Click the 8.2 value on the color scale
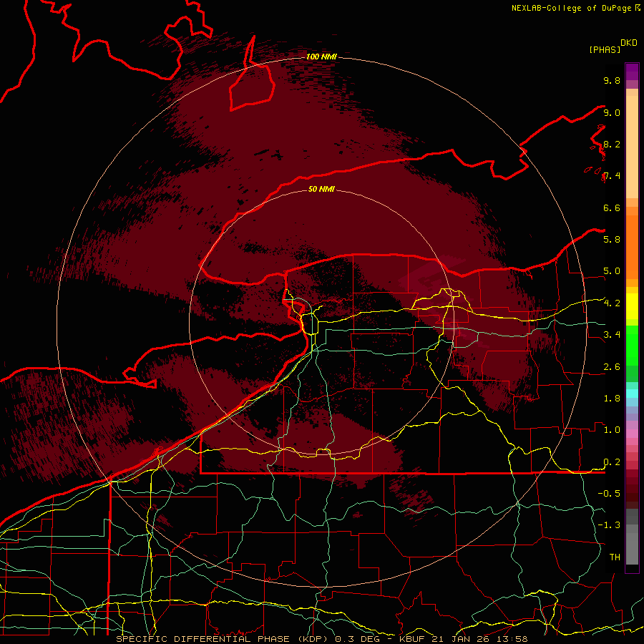 click(x=612, y=144)
